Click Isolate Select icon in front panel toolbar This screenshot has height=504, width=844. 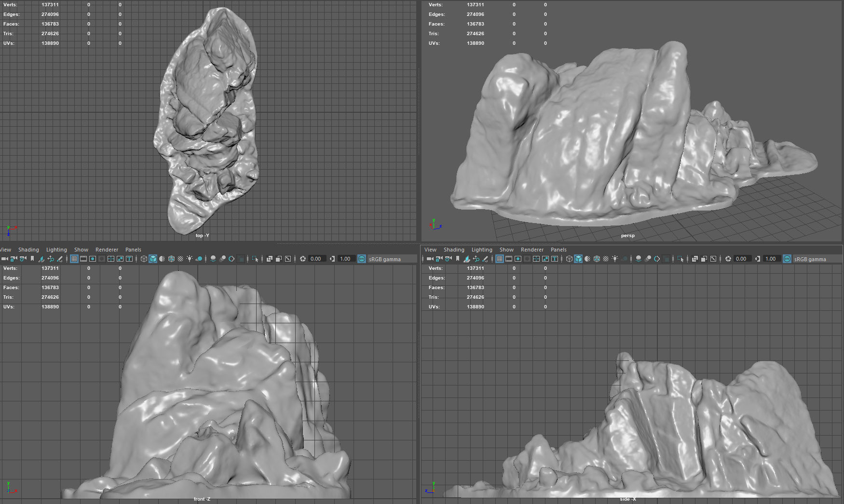coord(255,259)
